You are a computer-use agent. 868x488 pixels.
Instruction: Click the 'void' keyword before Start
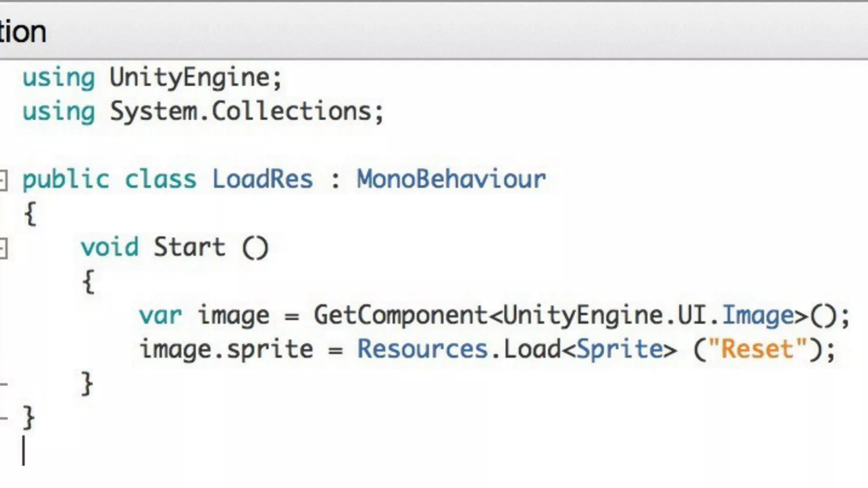tap(110, 247)
